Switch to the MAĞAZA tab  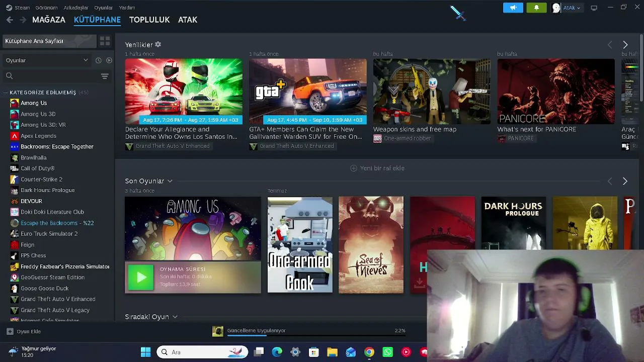tap(49, 20)
